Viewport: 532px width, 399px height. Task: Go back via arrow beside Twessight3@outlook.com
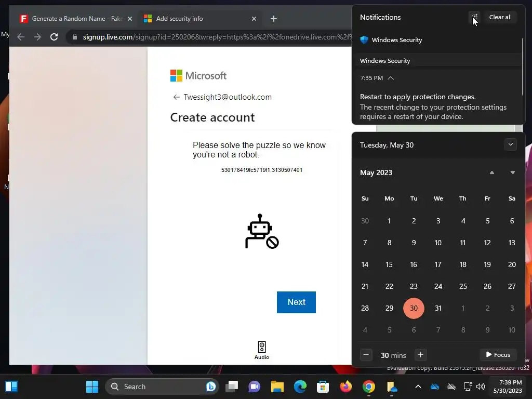click(x=176, y=97)
